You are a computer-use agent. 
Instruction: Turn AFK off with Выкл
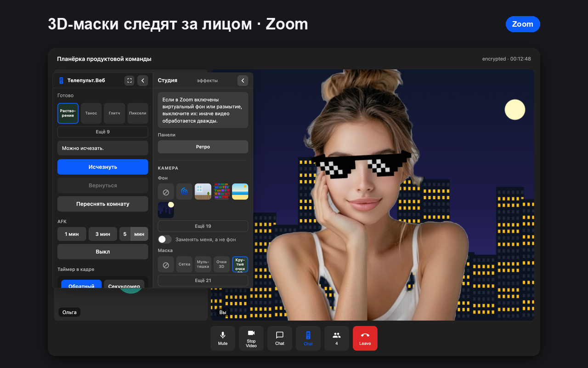[103, 252]
